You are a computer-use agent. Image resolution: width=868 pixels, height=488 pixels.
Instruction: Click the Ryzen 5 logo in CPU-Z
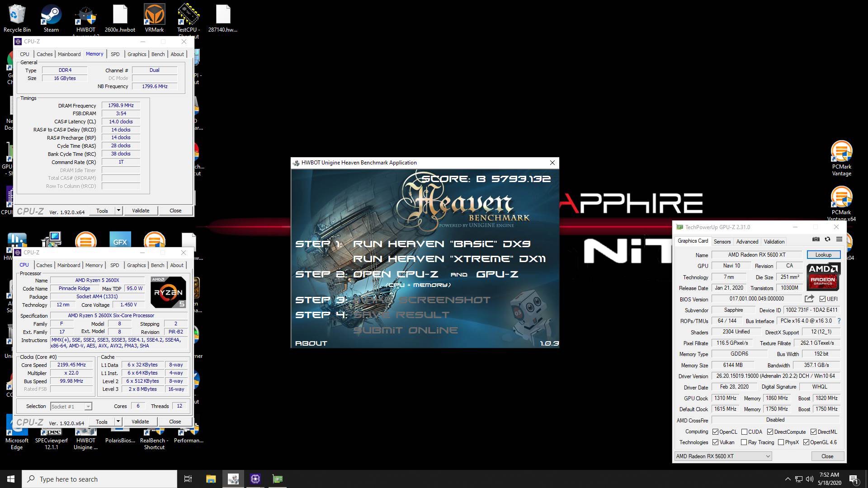click(x=168, y=292)
